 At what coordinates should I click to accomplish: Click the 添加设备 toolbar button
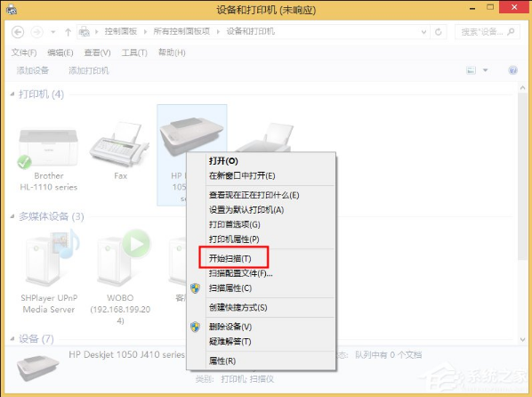coord(33,70)
